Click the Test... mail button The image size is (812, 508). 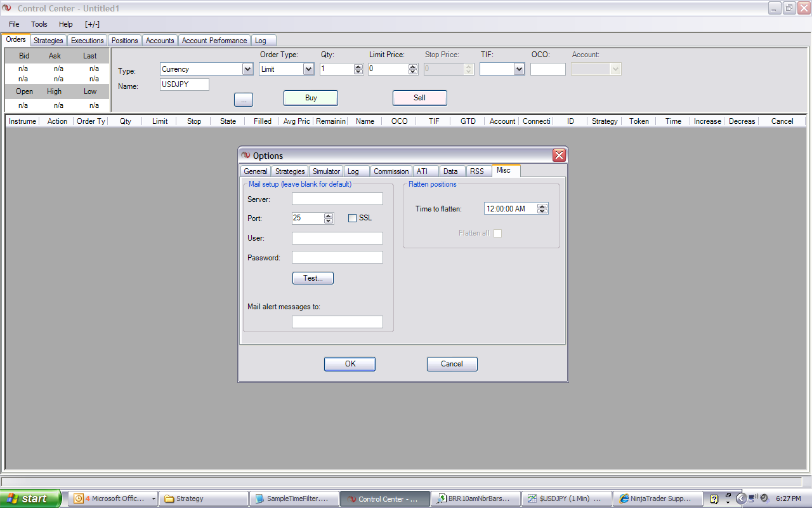[x=313, y=278]
